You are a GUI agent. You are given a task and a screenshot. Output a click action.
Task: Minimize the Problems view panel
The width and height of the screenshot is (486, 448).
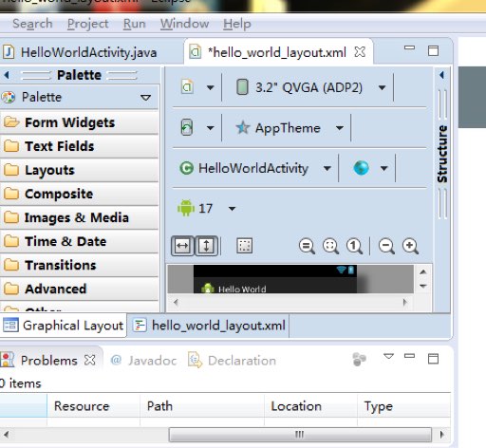click(x=409, y=356)
